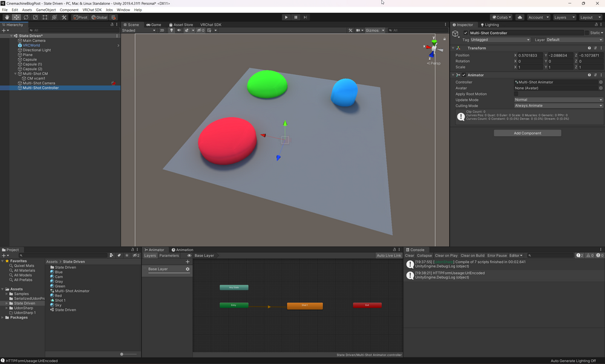Toggle Pivot/Center handle position
The width and height of the screenshot is (605, 364).
[x=80, y=17]
